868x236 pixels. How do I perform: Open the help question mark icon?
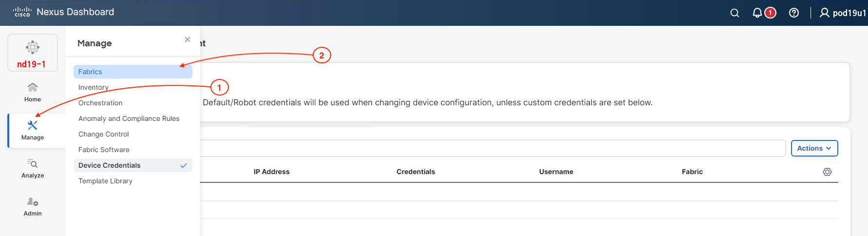[794, 13]
